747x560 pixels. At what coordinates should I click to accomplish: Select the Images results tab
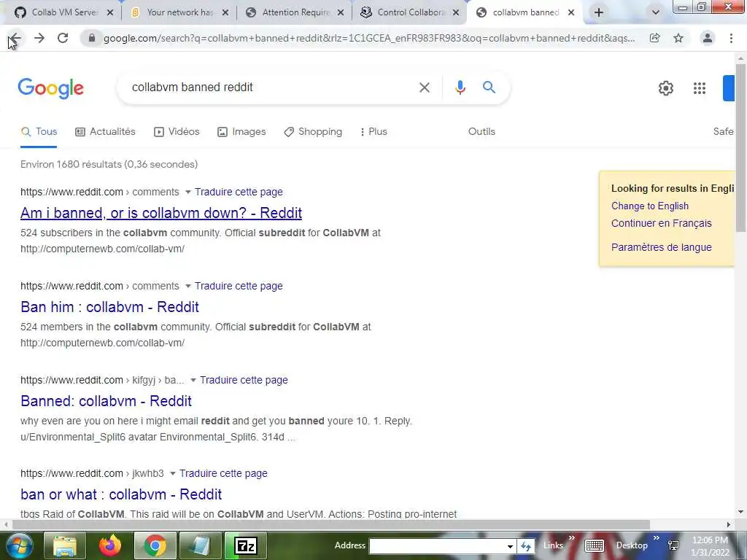click(x=241, y=132)
